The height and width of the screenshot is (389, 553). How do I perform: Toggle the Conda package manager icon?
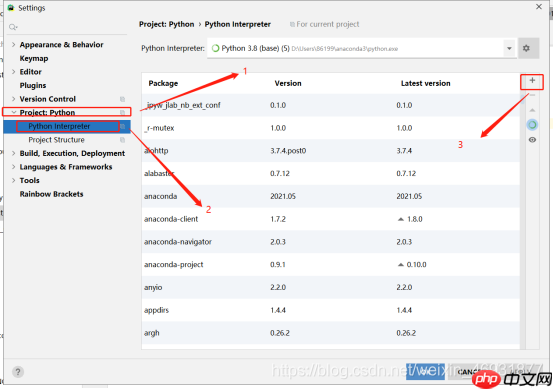click(532, 124)
